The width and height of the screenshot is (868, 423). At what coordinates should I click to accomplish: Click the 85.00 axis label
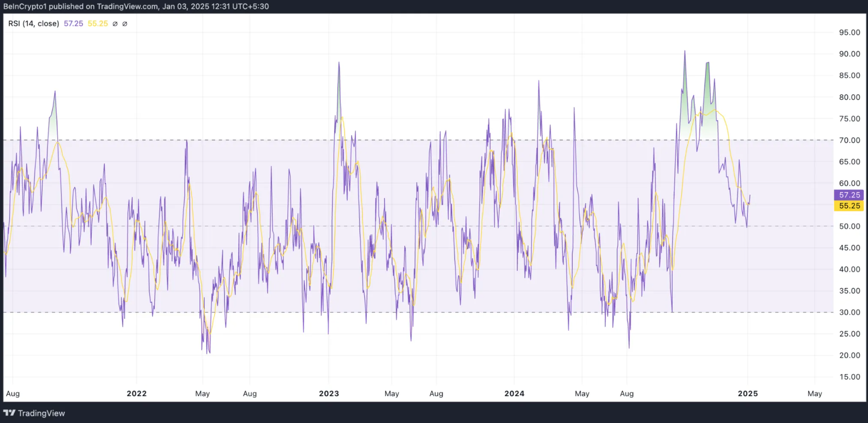point(849,75)
